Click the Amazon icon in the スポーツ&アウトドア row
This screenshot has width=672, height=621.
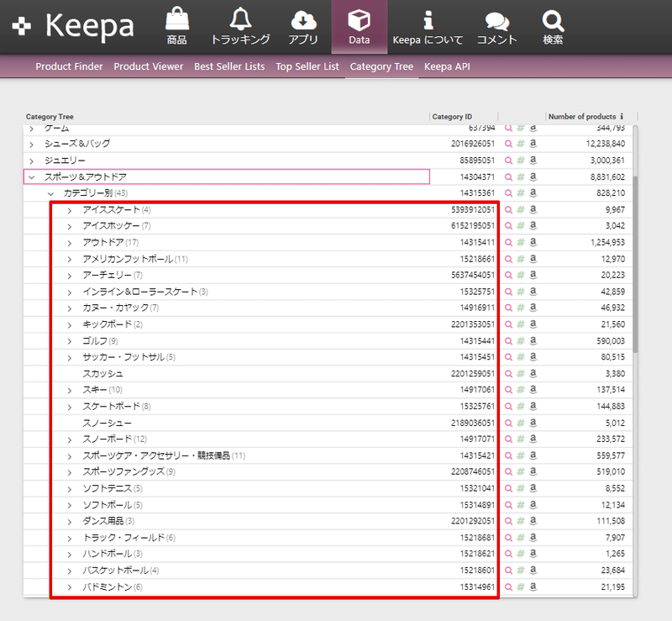coord(533,176)
